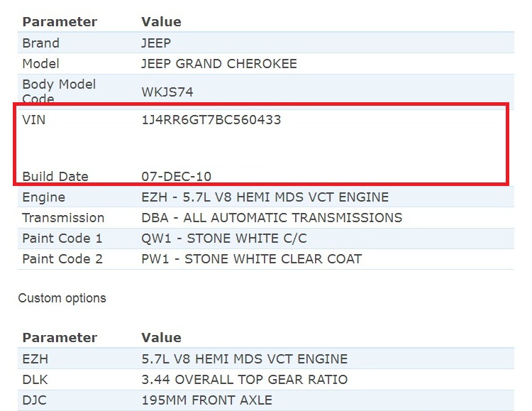Click the Brand value JEEP

(156, 43)
